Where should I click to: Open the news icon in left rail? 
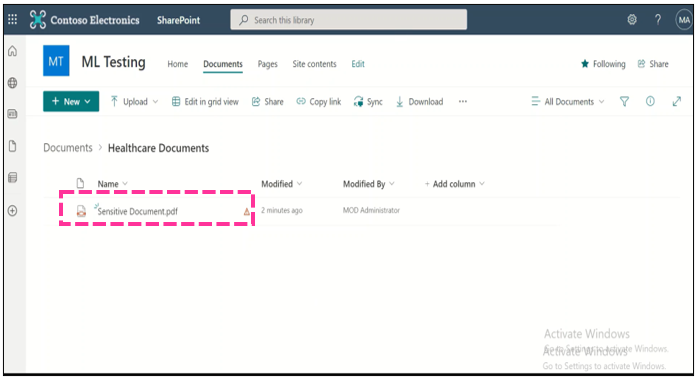click(x=12, y=114)
